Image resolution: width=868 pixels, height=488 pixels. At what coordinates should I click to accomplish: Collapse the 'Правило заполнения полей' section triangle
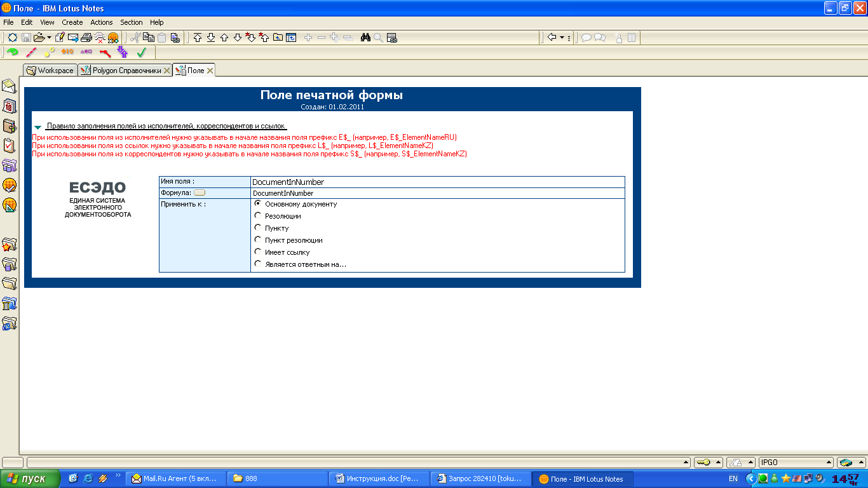38,128
